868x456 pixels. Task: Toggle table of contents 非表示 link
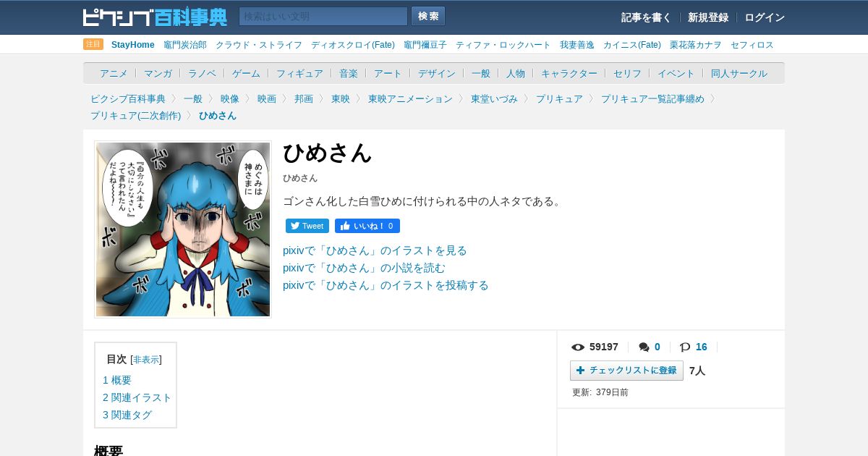click(146, 360)
